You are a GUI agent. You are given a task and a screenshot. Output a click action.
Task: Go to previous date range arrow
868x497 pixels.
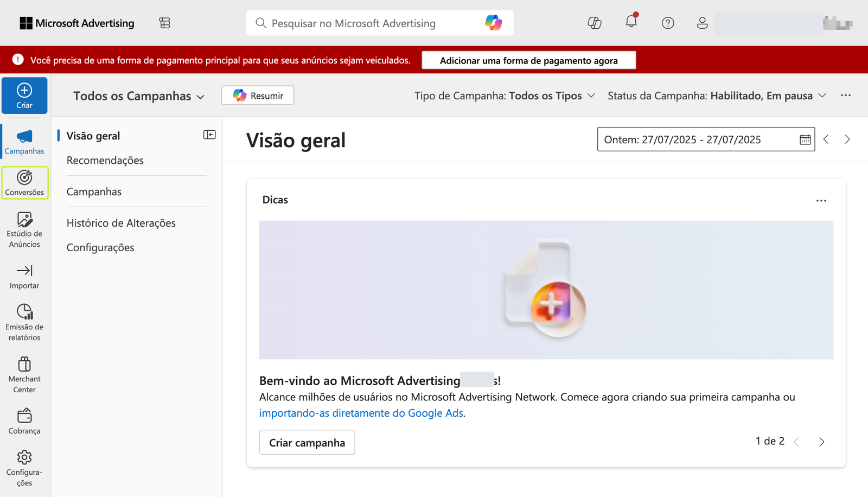(x=826, y=139)
